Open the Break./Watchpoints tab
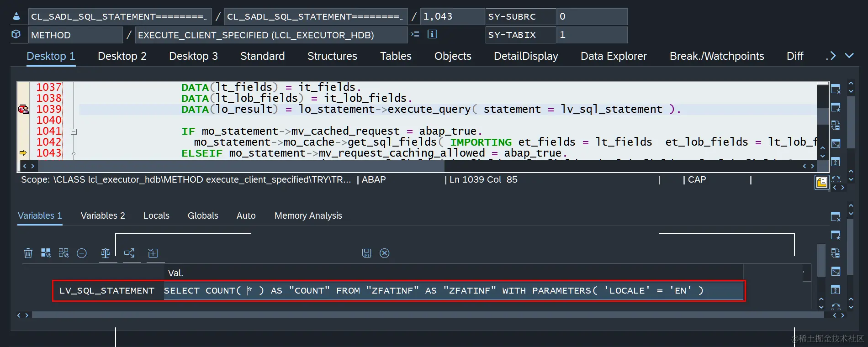 (x=717, y=56)
